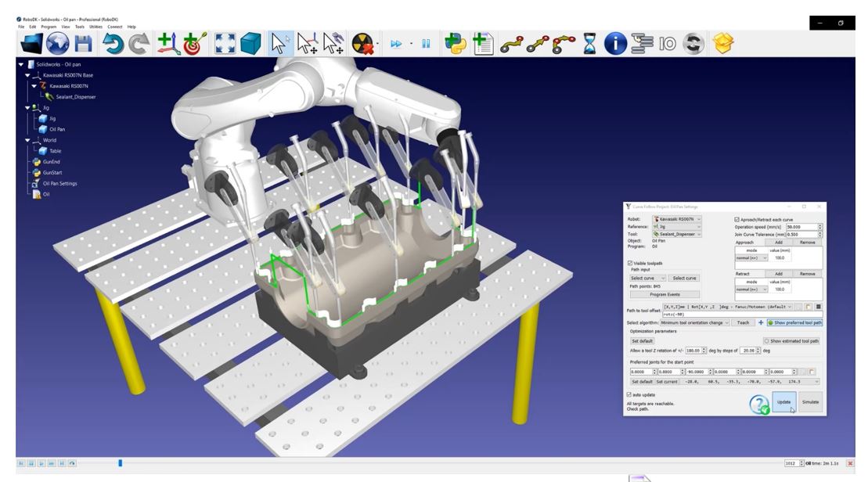Add program call instruction icon
The image size is (868, 482).
642,44
